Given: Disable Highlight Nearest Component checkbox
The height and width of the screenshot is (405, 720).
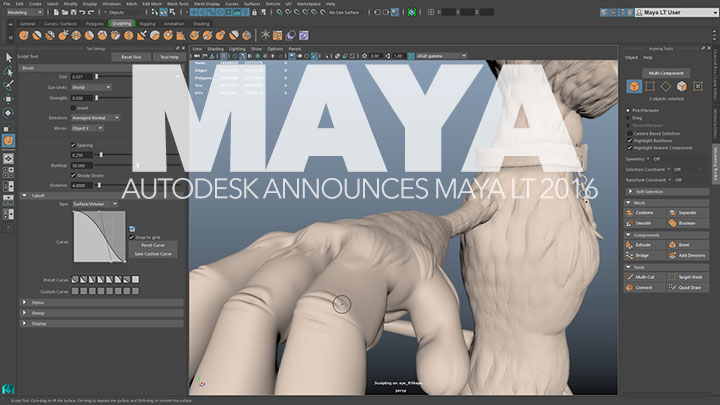Looking at the screenshot, I should pos(630,148).
